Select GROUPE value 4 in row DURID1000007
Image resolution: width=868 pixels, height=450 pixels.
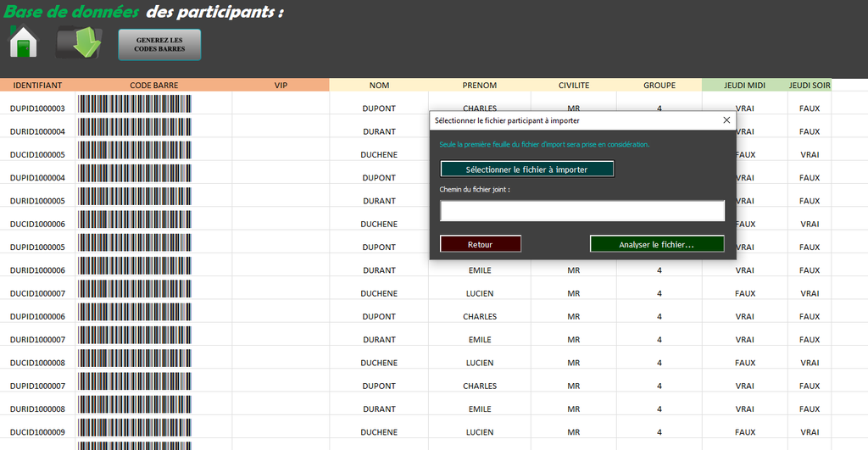pyautogui.click(x=659, y=340)
